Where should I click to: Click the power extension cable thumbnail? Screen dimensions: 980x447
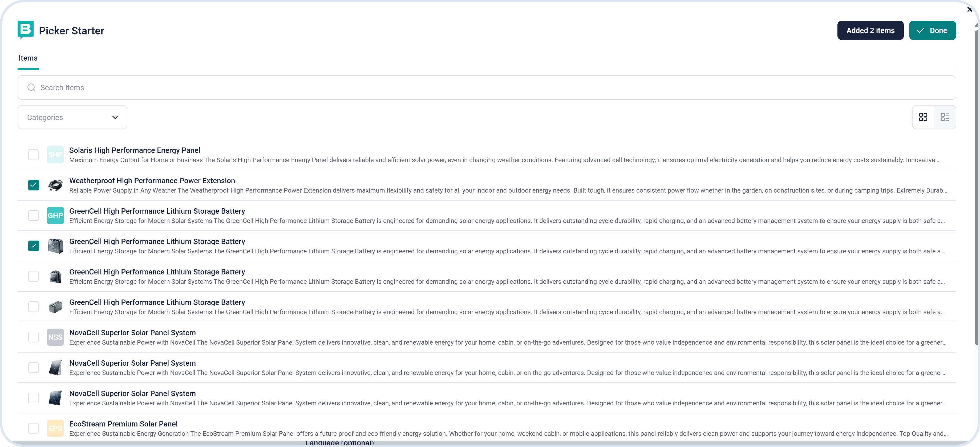(55, 185)
